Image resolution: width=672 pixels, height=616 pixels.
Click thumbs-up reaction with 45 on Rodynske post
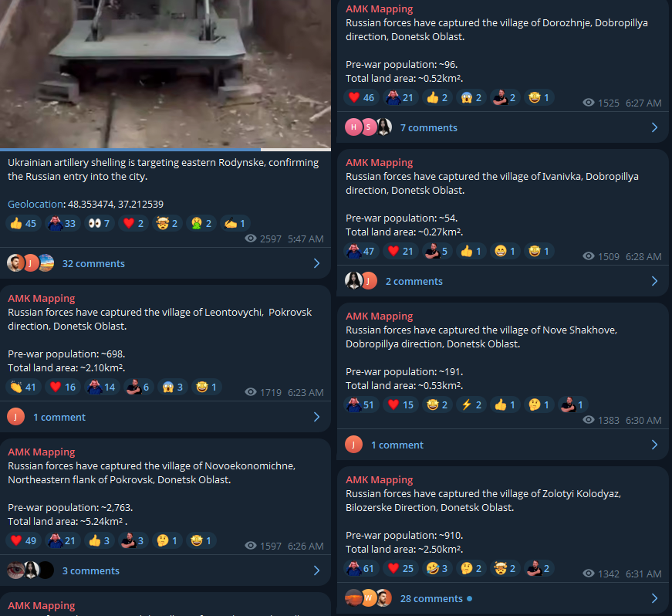24,223
